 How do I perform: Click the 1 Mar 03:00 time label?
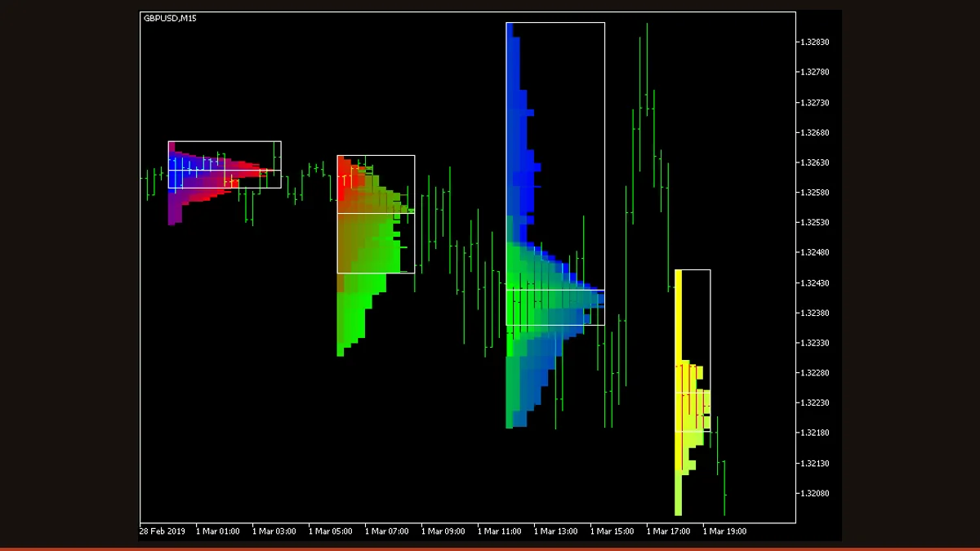[274, 531]
